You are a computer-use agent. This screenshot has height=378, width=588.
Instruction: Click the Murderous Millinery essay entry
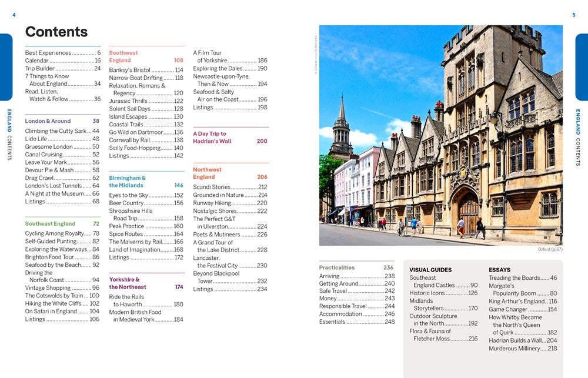(x=523, y=348)
